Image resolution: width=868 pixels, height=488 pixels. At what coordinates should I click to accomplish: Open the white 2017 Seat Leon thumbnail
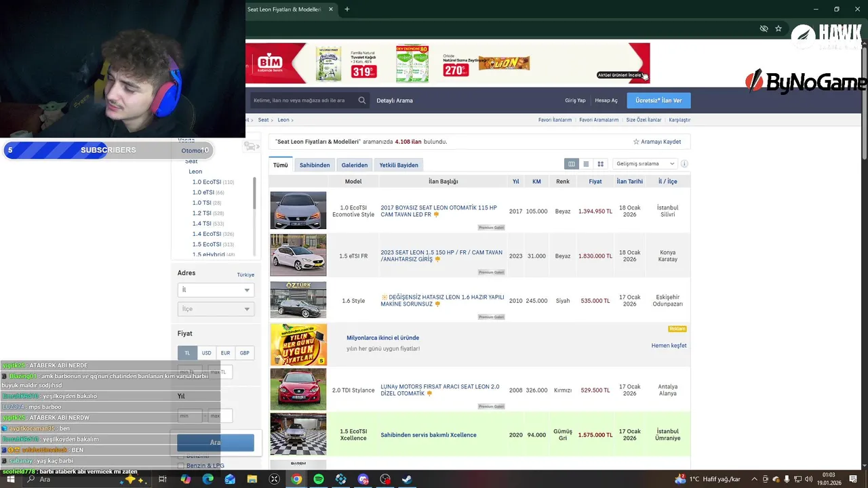[x=298, y=211]
